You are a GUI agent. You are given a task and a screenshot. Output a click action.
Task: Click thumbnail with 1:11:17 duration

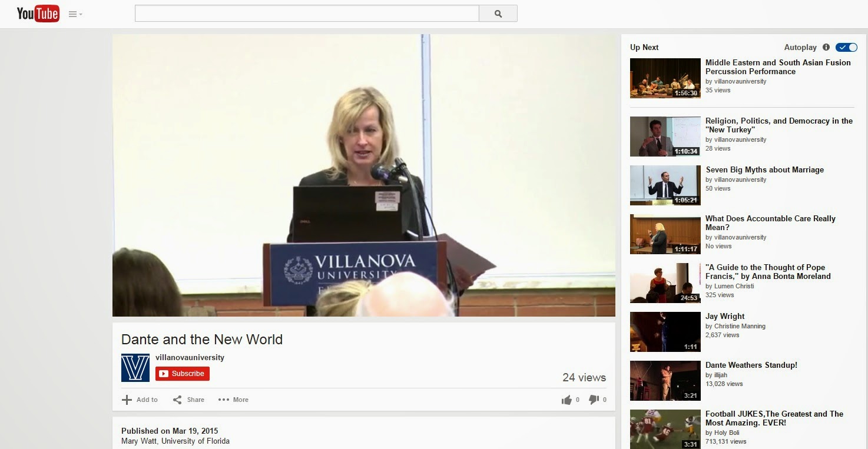click(x=665, y=234)
